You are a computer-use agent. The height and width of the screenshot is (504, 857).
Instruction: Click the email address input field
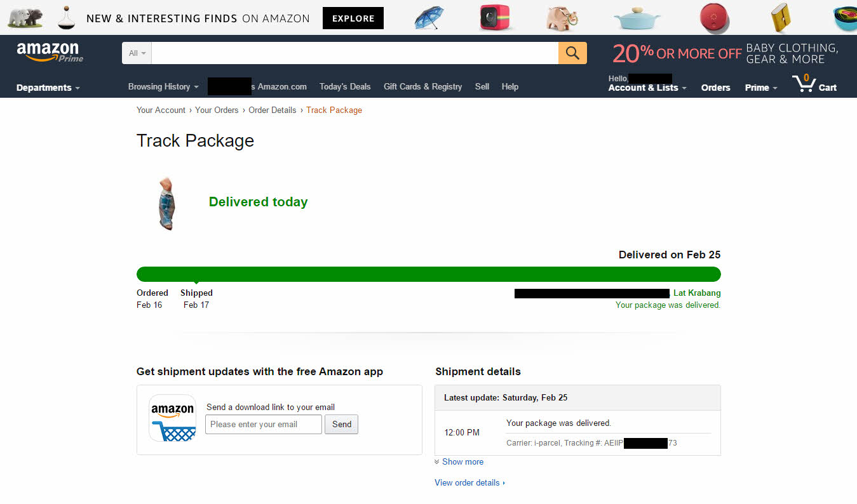pos(264,425)
